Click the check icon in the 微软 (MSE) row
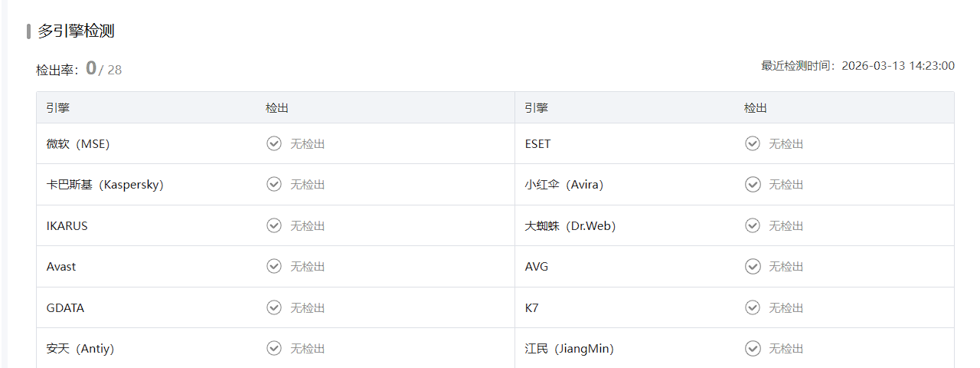This screenshot has height=368, width=980. pyautogui.click(x=274, y=143)
